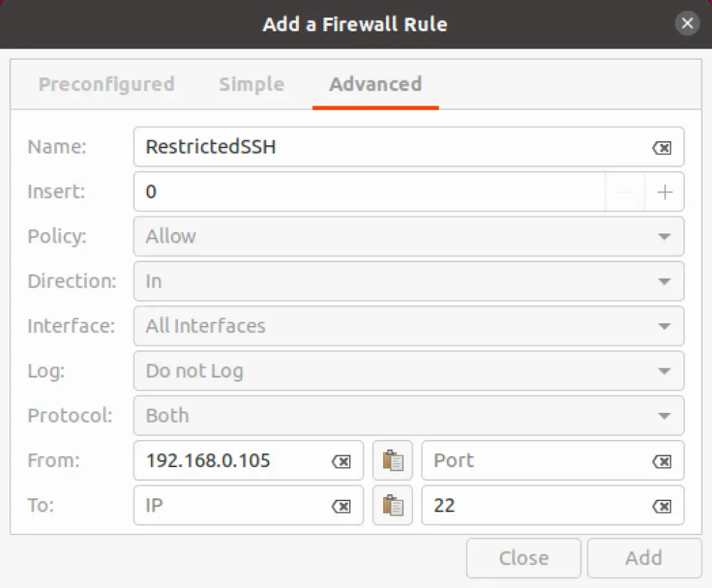Clear the Name field text

coord(662,147)
